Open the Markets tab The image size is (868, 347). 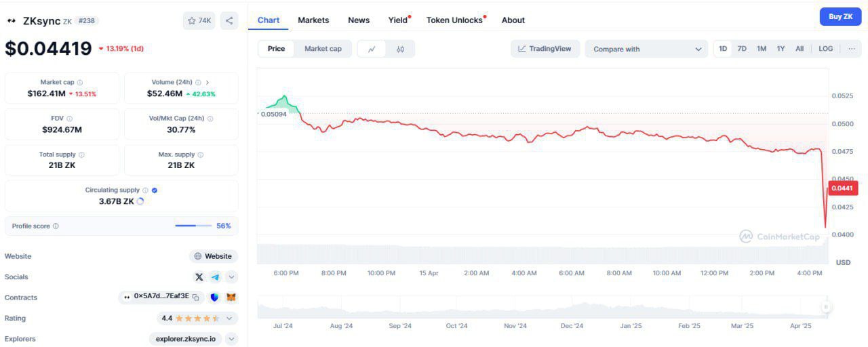click(313, 20)
